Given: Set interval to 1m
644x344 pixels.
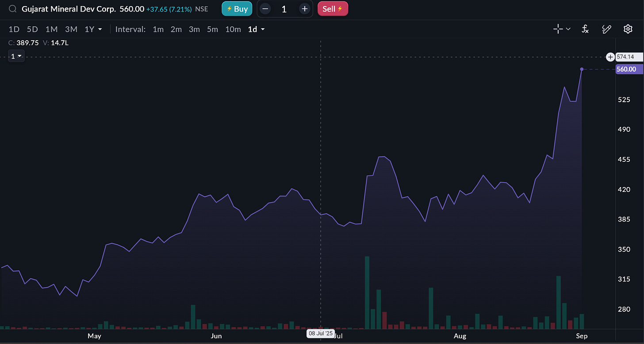Looking at the screenshot, I should pos(158,29).
